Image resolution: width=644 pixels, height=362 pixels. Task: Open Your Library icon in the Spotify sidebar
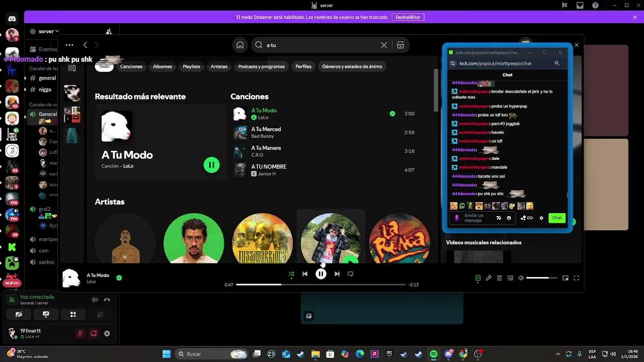(x=72, y=68)
